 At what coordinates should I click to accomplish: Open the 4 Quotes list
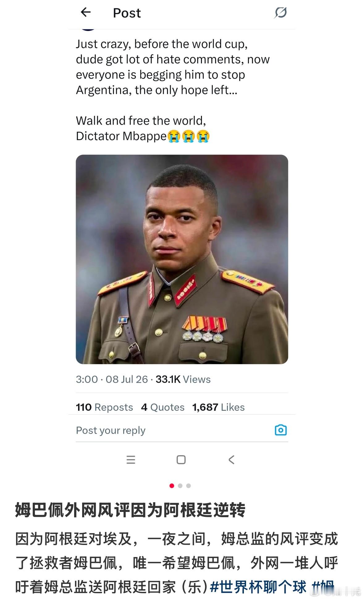163,407
